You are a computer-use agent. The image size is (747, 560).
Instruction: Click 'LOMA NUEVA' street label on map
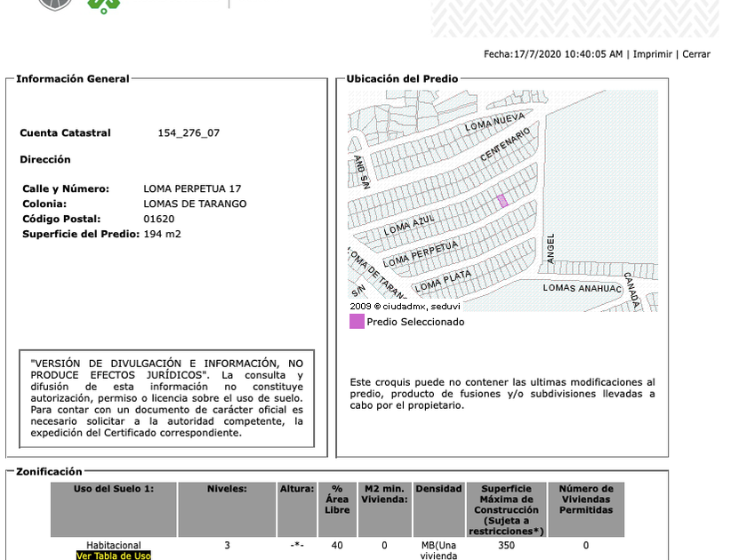click(x=494, y=122)
